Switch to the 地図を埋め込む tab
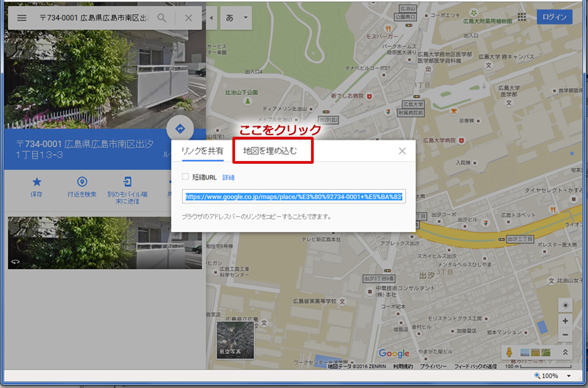Viewport: 588px width, 388px height. [x=270, y=151]
